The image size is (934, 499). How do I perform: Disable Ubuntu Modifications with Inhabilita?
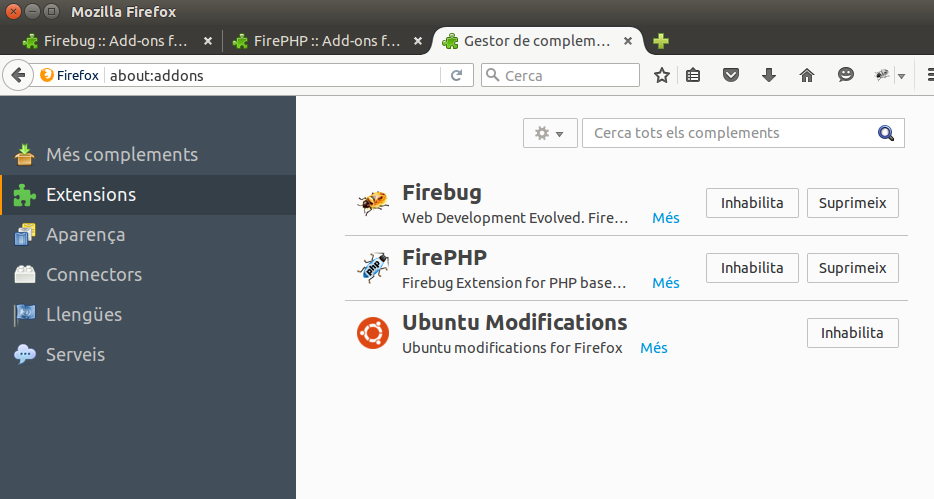coord(852,333)
